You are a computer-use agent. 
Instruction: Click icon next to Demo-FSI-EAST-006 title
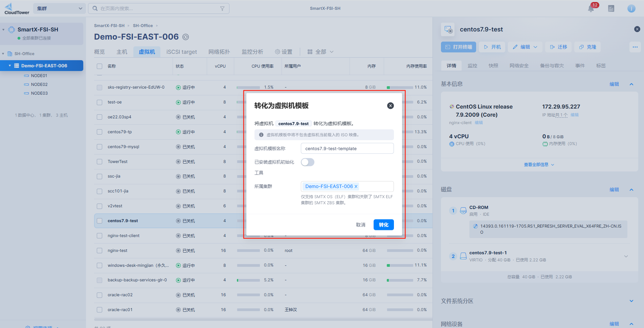pos(186,37)
